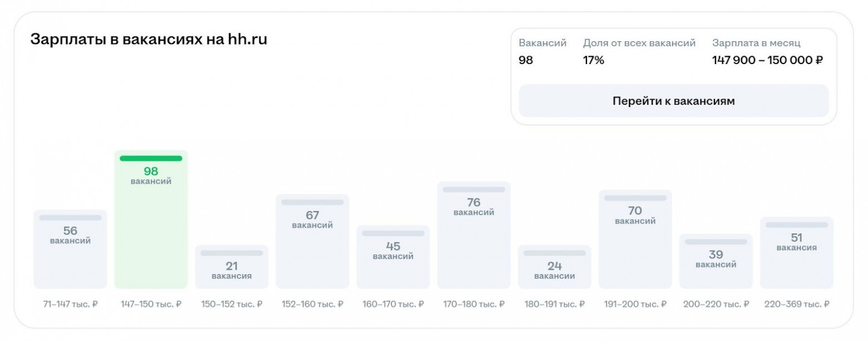
Task: Select the 70 вакансий salary bar
Action: pos(635,239)
